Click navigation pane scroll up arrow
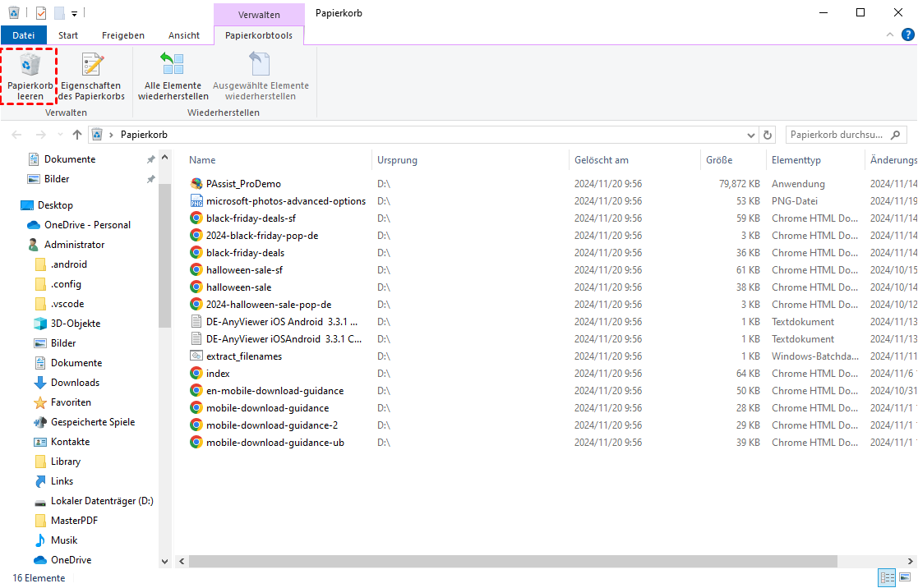The image size is (918, 588). [x=164, y=158]
